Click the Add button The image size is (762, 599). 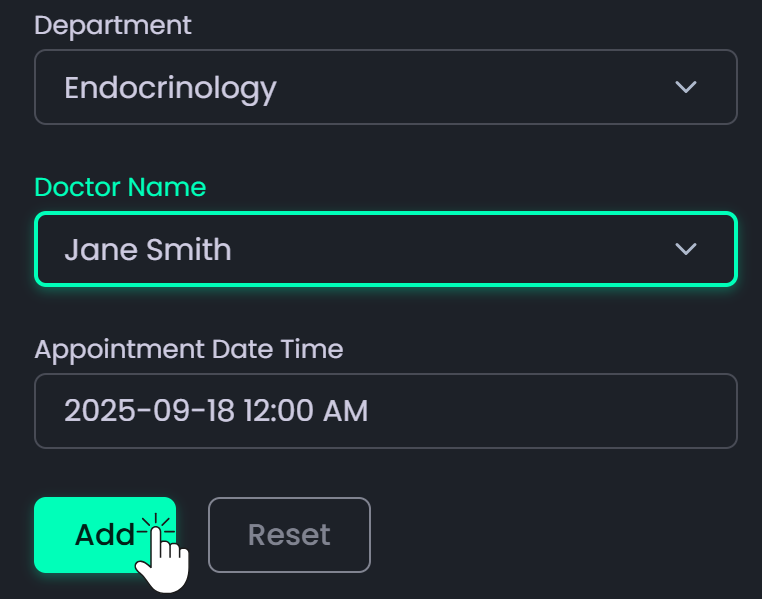click(104, 535)
